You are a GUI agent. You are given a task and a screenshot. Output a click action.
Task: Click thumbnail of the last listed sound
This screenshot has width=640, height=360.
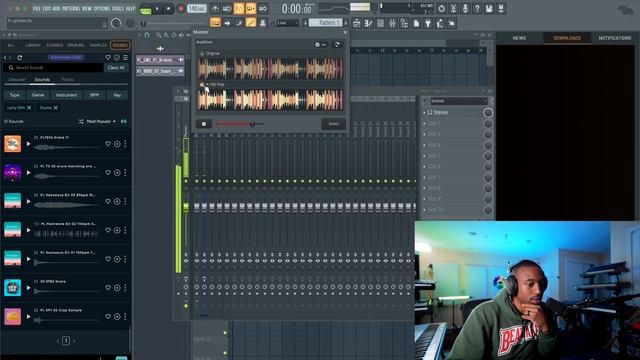click(x=13, y=316)
